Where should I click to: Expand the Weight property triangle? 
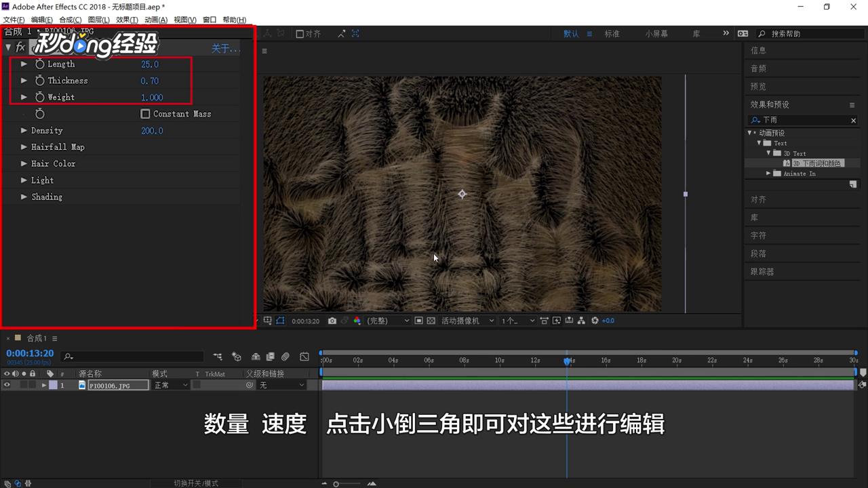coord(24,97)
